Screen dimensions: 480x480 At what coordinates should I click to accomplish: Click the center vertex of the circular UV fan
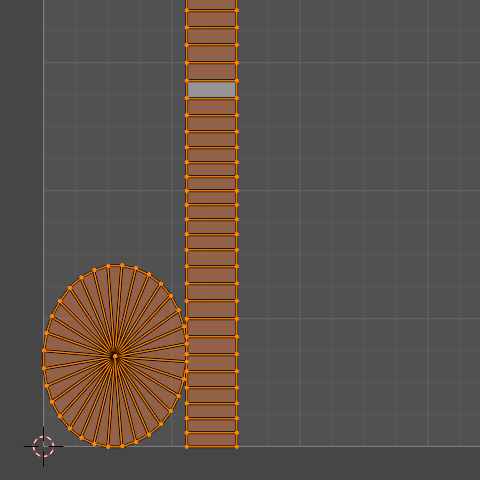click(x=115, y=356)
